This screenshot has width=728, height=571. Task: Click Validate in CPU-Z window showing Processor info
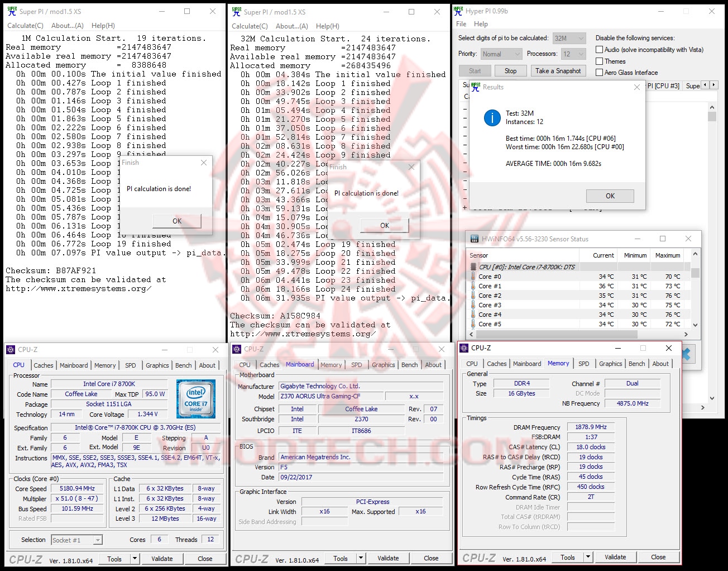[x=162, y=559]
